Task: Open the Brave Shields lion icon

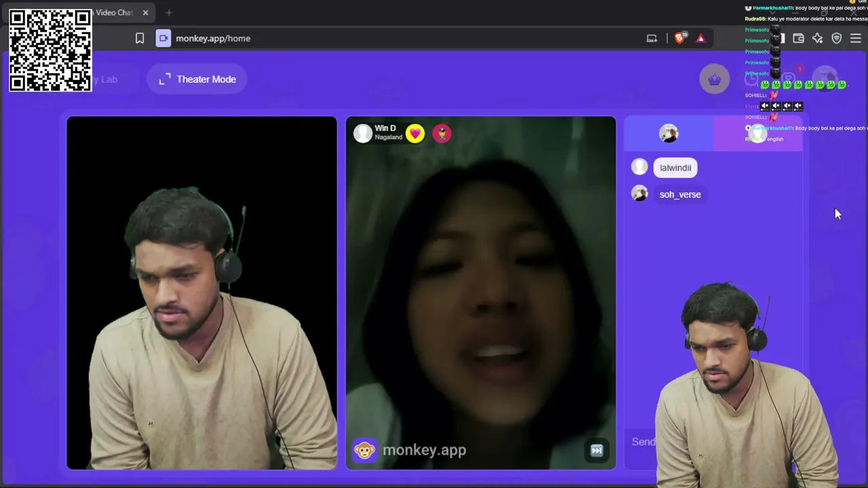Action: click(679, 39)
